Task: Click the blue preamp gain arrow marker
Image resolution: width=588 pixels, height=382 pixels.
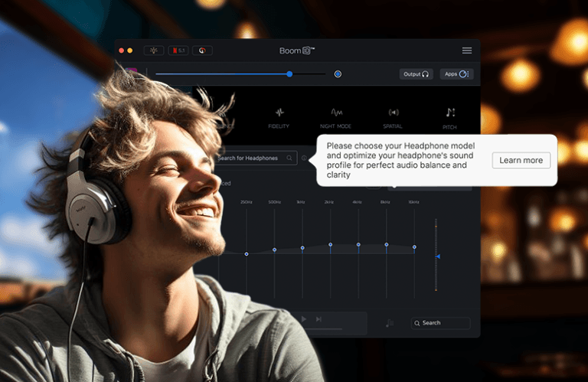Action: click(438, 256)
